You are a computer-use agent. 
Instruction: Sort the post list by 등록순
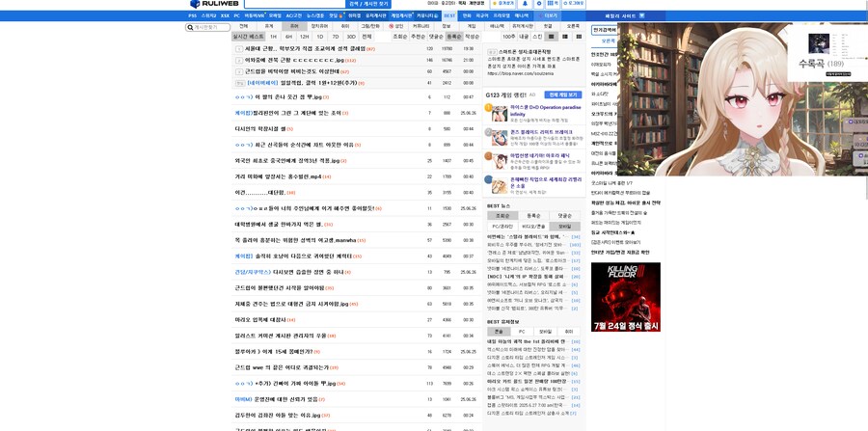point(454,37)
